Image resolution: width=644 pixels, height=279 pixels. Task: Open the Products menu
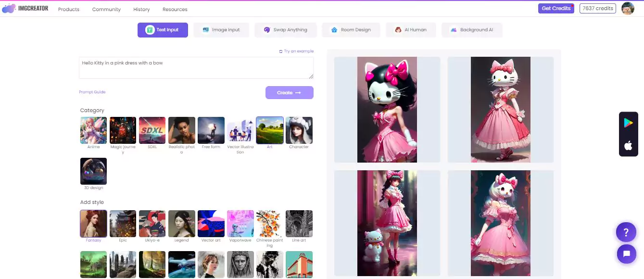point(69,9)
